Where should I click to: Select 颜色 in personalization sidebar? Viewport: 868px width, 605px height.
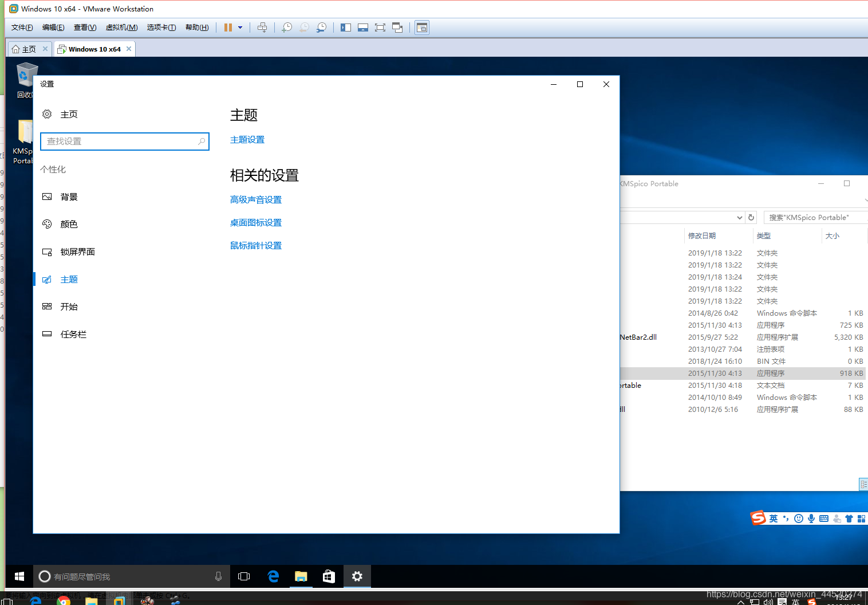(60, 224)
